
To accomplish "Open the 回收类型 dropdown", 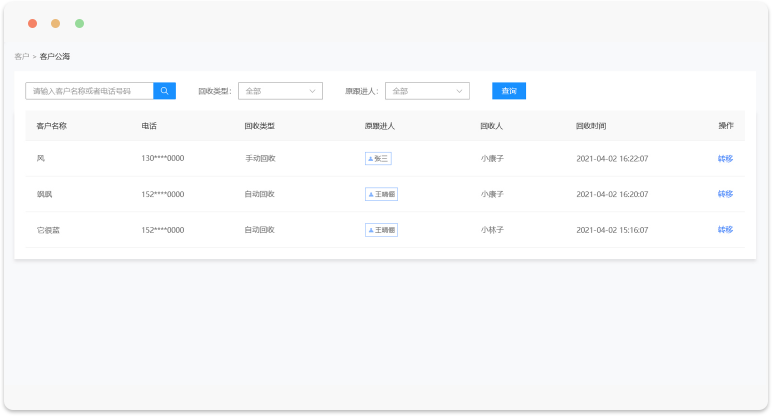I will tap(279, 91).
